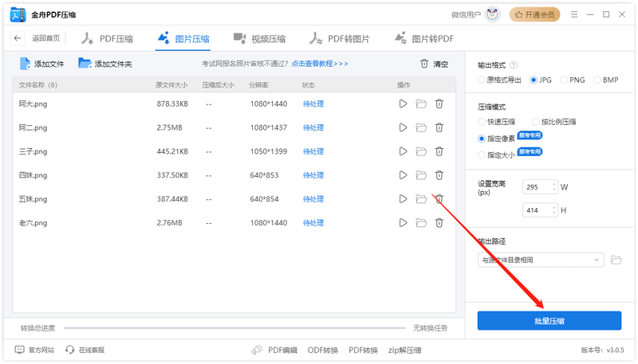Select the 老六.png file name

pos(33,223)
